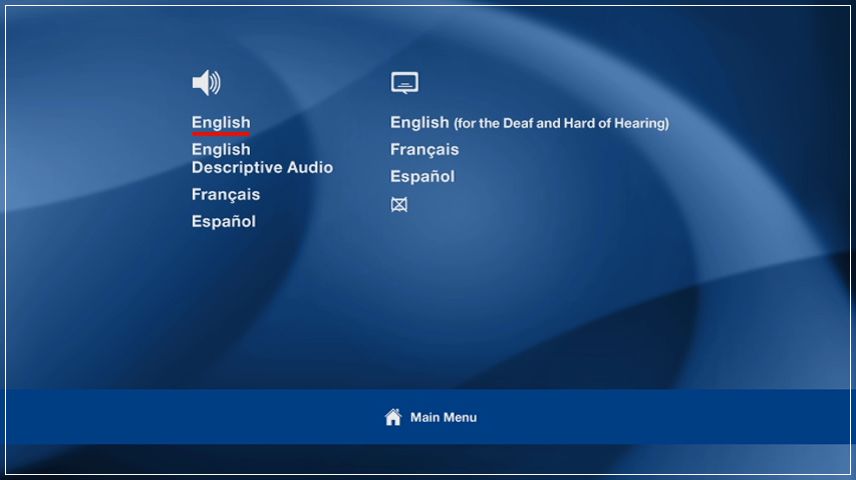Screen dimensions: 856x480
Task: Click the home icon beside Main Menu
Action: [393, 417]
